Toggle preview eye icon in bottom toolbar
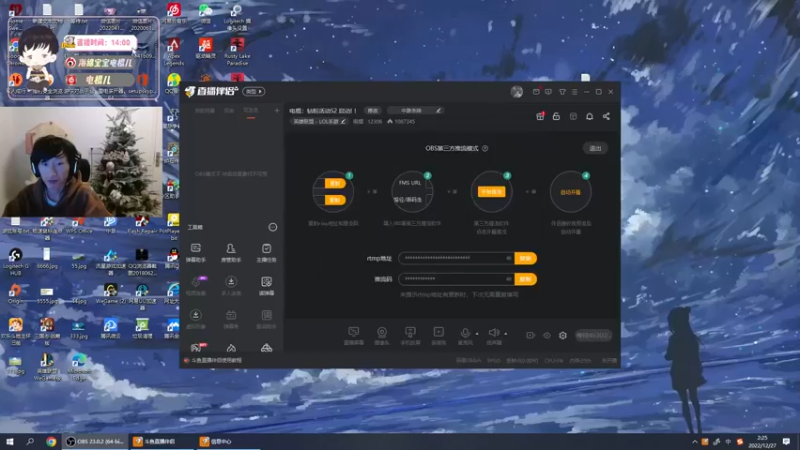Image resolution: width=800 pixels, height=450 pixels. click(546, 335)
